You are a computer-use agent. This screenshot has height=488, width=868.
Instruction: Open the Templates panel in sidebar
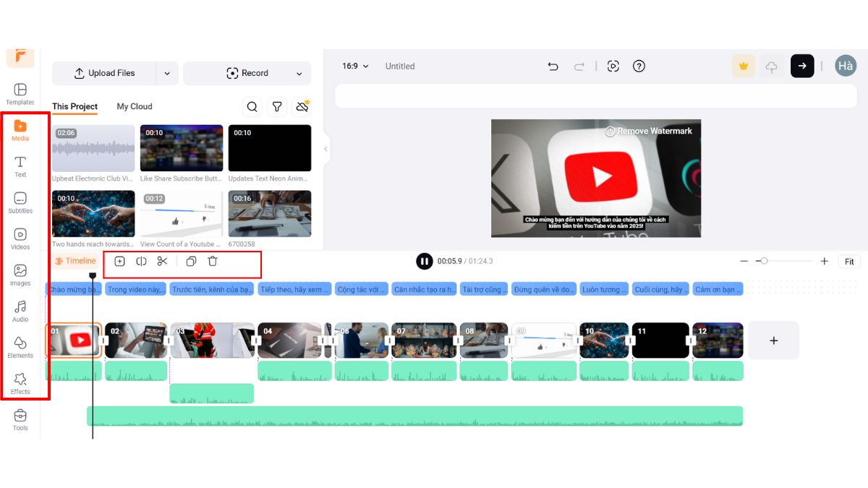20,94
